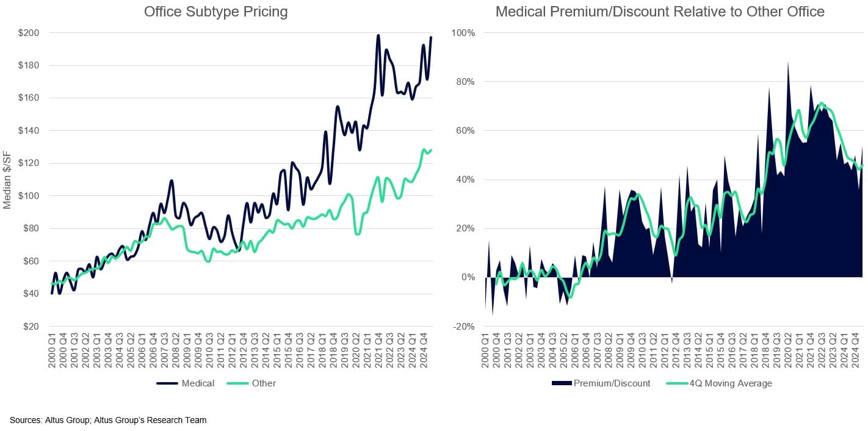Click the Median $/SF axis label
Screen dimensions: 868x431
8,179
